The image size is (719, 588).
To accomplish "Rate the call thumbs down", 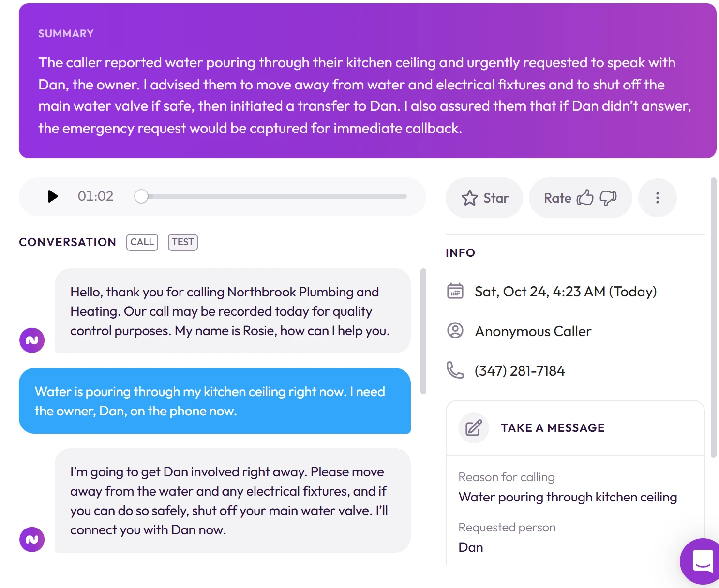I will point(608,198).
